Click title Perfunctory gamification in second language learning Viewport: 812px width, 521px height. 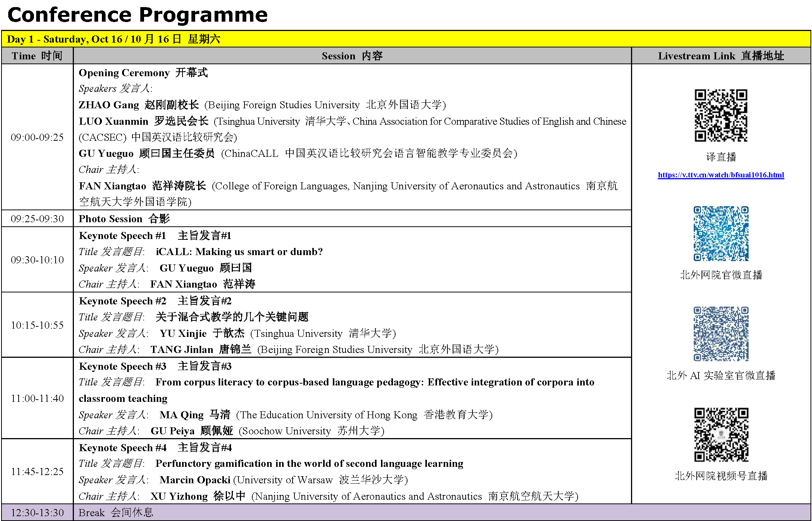pos(309,463)
